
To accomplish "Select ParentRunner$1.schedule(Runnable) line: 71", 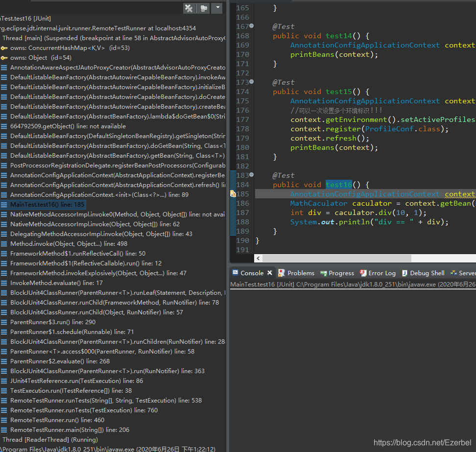I will 72,332.
